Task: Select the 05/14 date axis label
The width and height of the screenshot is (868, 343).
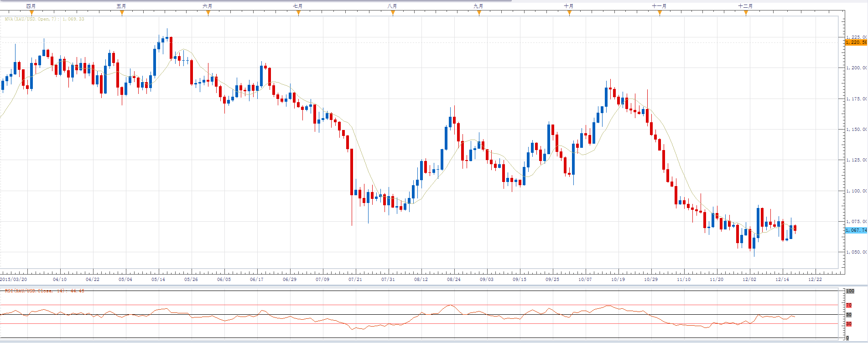Action: pos(158,279)
